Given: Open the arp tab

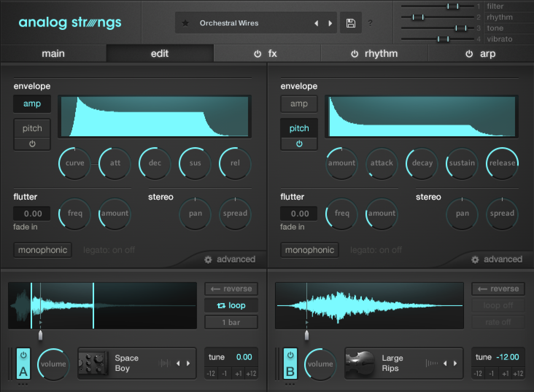Looking at the screenshot, I should [488, 54].
